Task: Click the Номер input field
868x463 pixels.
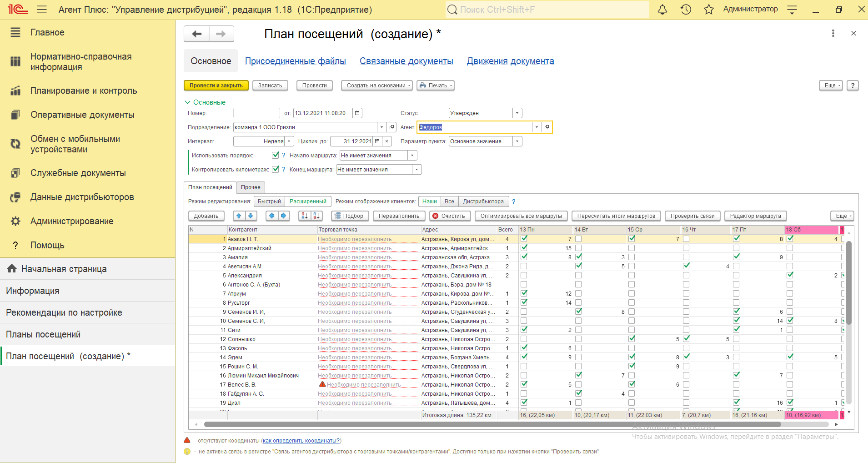Action: pyautogui.click(x=256, y=113)
